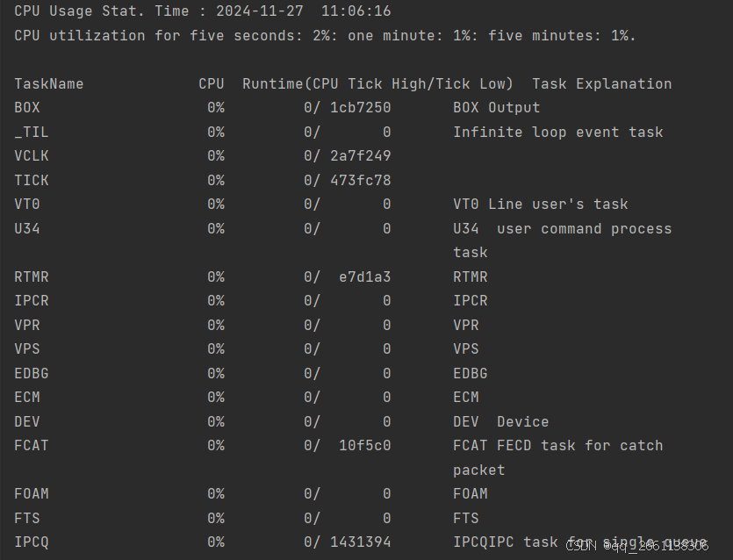
Task: Click the RTMR runtime value e7d1a3
Action: point(365,277)
